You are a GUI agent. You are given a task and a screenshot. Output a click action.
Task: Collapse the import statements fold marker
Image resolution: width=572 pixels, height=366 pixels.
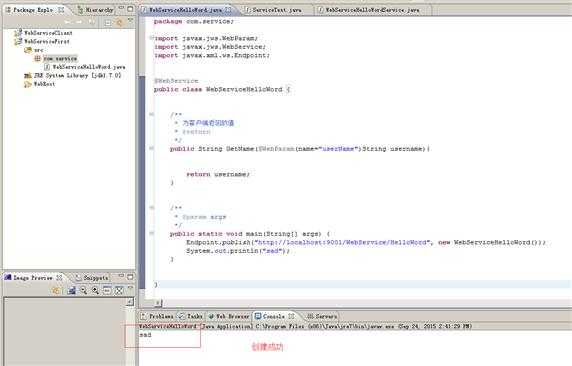(x=151, y=38)
